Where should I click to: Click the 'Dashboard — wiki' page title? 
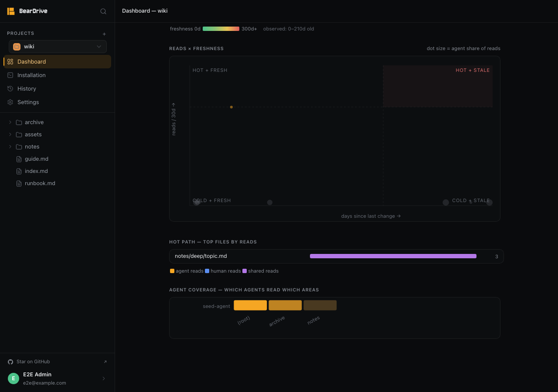point(145,11)
